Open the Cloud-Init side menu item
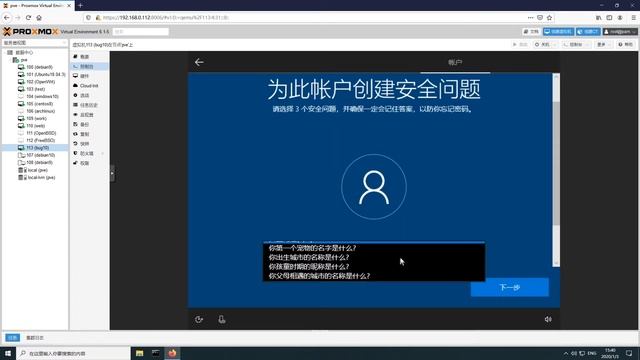This screenshot has width=640, height=360. click(x=89, y=86)
